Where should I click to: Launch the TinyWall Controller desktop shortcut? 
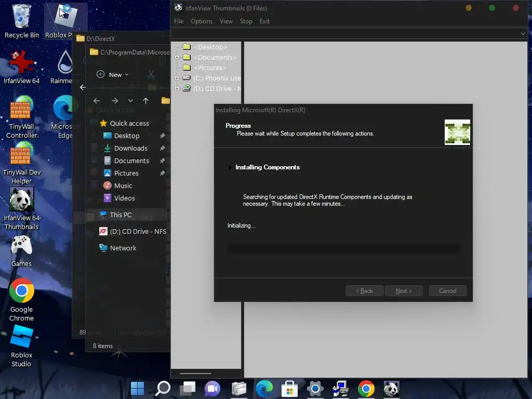(x=22, y=117)
